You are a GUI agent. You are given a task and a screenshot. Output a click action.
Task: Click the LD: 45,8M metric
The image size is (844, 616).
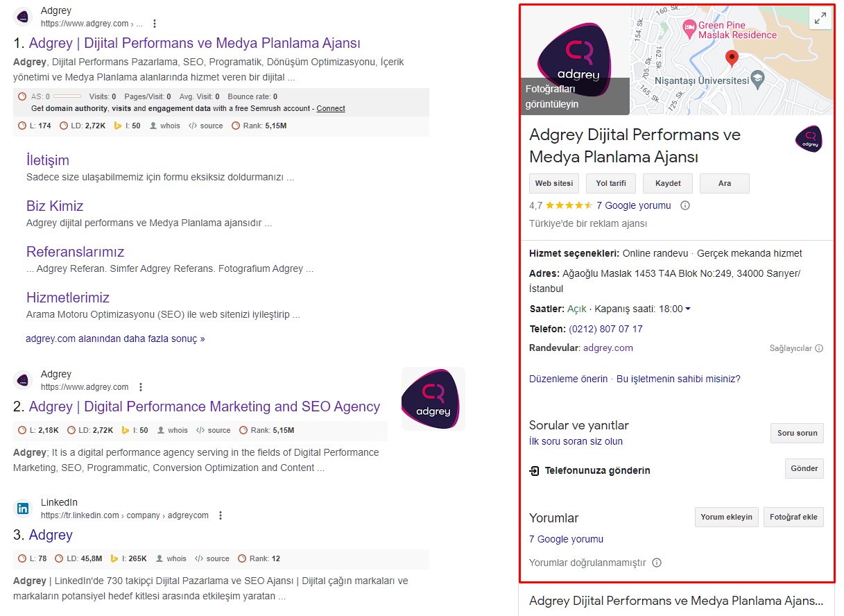(x=78, y=558)
